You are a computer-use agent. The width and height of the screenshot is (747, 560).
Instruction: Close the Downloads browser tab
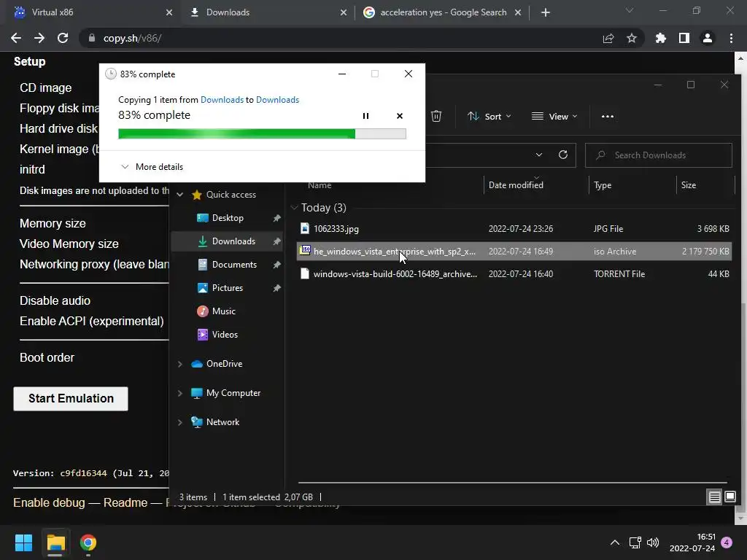(x=344, y=13)
